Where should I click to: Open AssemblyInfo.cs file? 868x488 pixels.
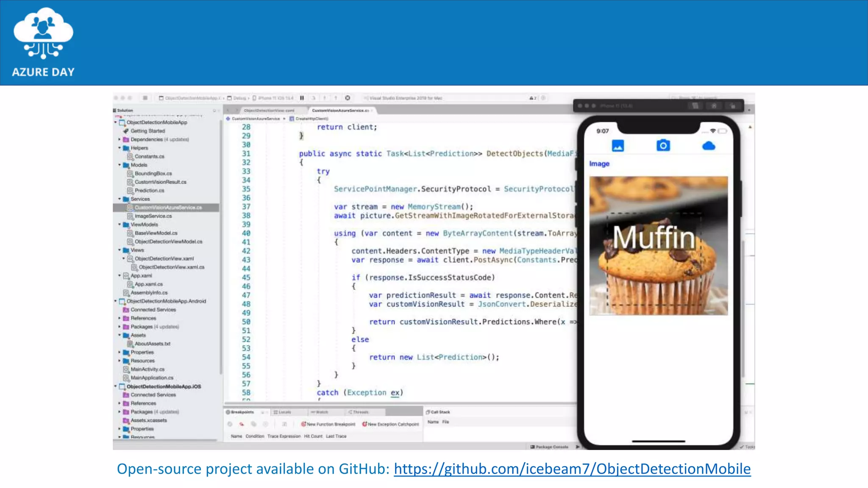coord(149,293)
